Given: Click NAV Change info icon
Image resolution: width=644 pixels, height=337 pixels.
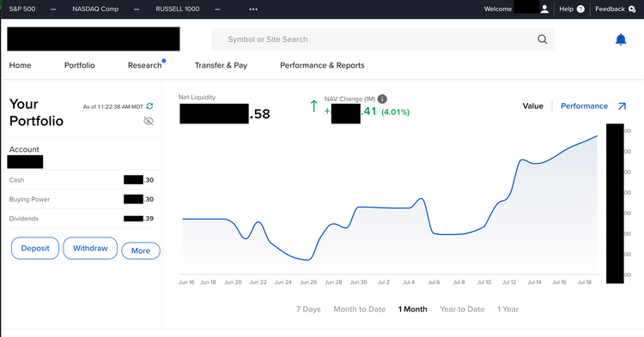Looking at the screenshot, I should click(382, 99).
